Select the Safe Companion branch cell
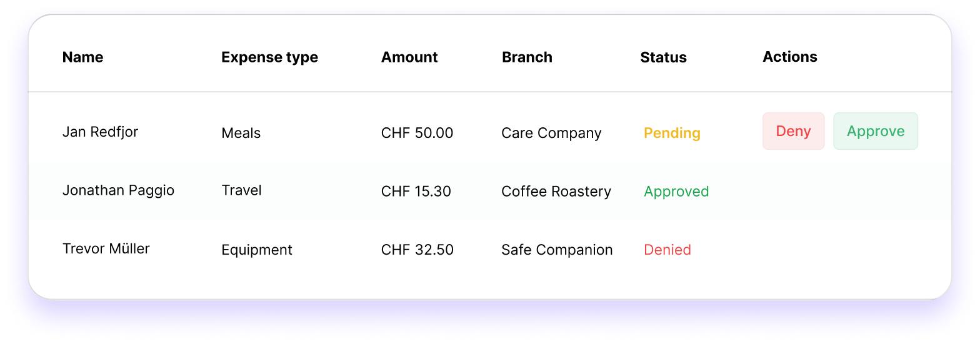The height and width of the screenshot is (342, 980). (557, 250)
